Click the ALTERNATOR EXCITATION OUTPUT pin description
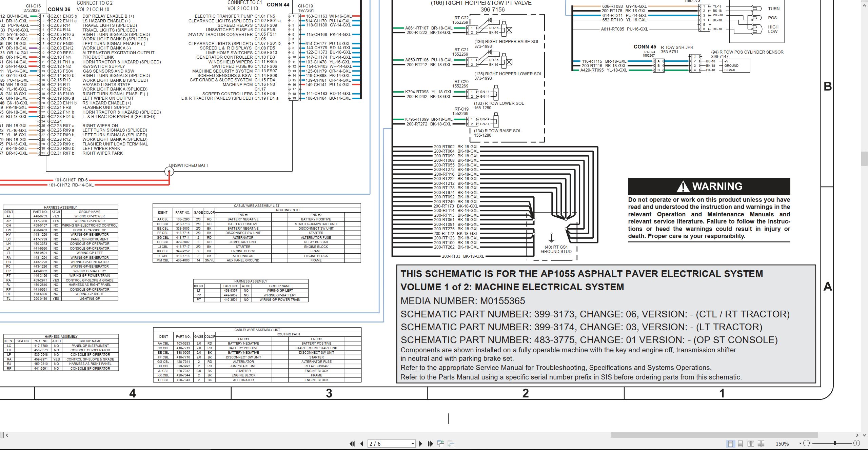This screenshot has width=868, height=450. coord(118,53)
